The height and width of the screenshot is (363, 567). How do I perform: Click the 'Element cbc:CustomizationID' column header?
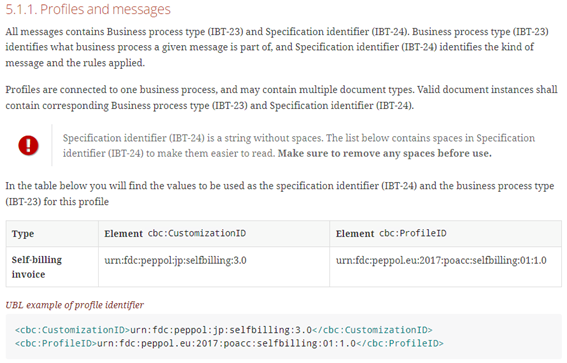tap(175, 234)
